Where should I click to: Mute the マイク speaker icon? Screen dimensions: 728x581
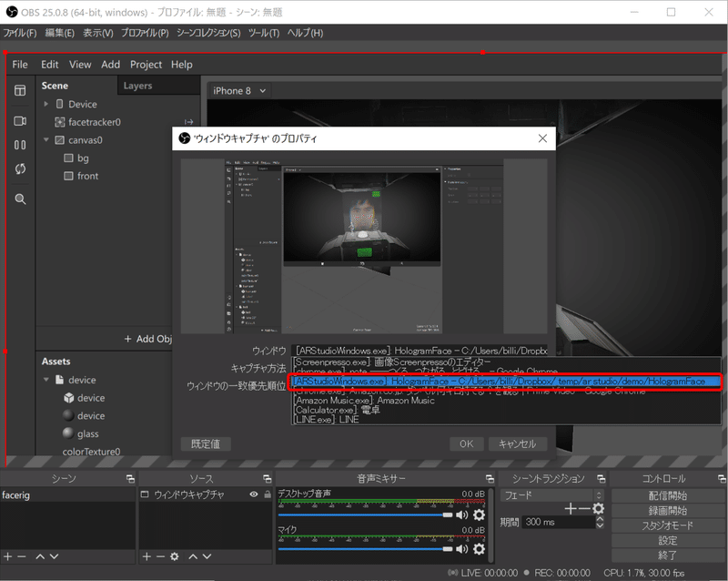(x=461, y=549)
